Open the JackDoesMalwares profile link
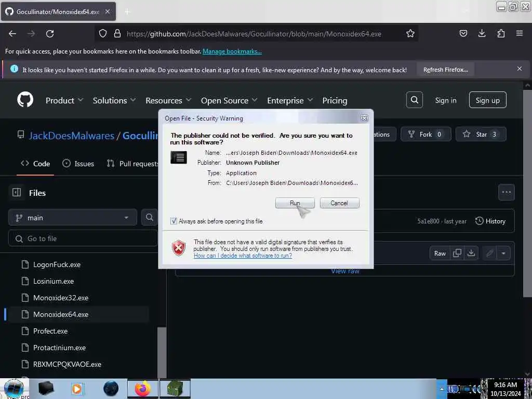Screen dimensions: 532x399 pyautogui.click(x=72, y=136)
